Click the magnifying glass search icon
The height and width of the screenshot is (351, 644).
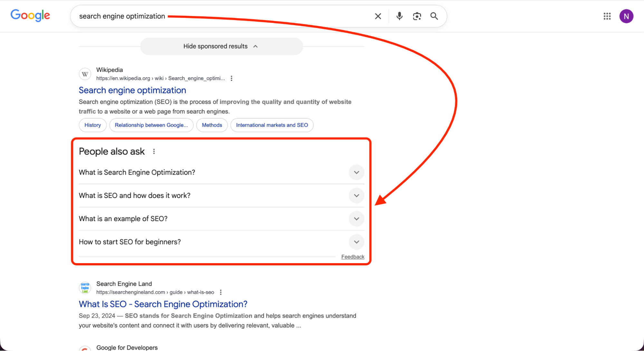pos(434,16)
